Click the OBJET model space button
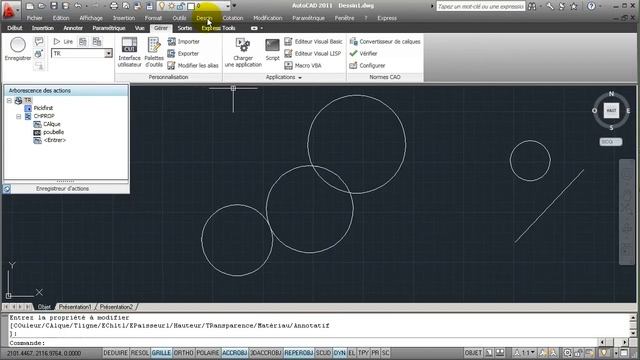 click(473, 353)
